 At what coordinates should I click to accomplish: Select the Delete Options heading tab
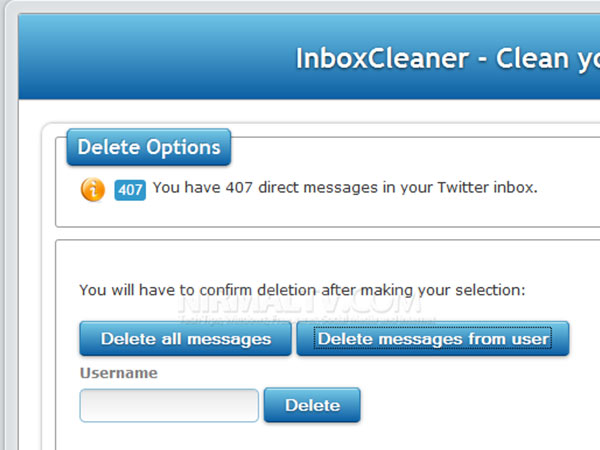[149, 147]
